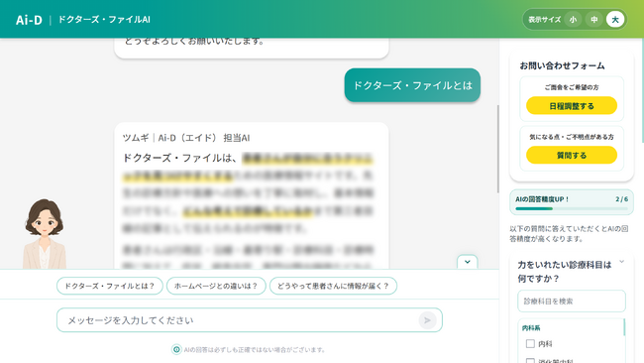Click the AIの回答精度UP progress bar
Image resolution: width=644 pixels, height=363 pixels.
572,209
